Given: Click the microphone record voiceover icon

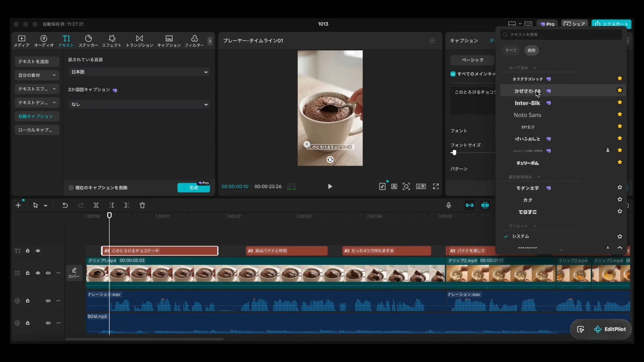Looking at the screenshot, I should click(x=448, y=205).
